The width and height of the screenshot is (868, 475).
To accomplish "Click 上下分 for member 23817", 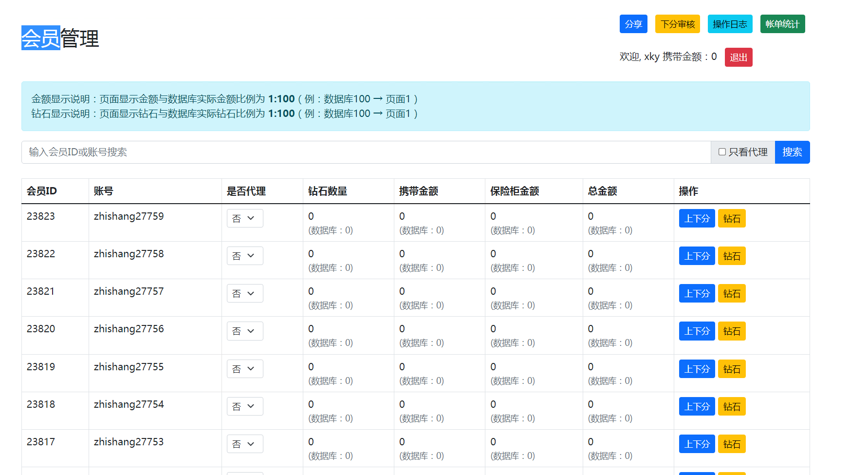I will (x=697, y=444).
